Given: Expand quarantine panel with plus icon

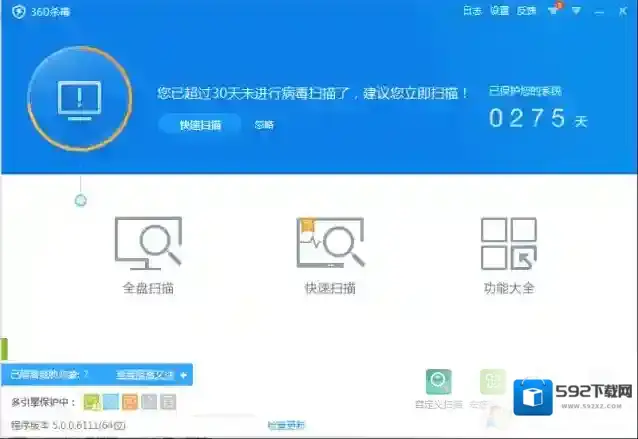Looking at the screenshot, I should coord(184,375).
